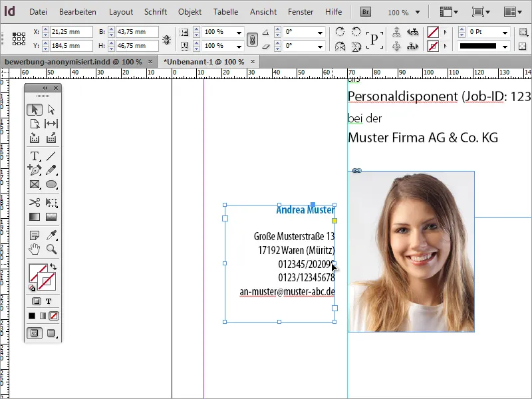This screenshot has height=399, width=532.
Task: Open the scale X percentage dropdown
Action: coord(239,33)
